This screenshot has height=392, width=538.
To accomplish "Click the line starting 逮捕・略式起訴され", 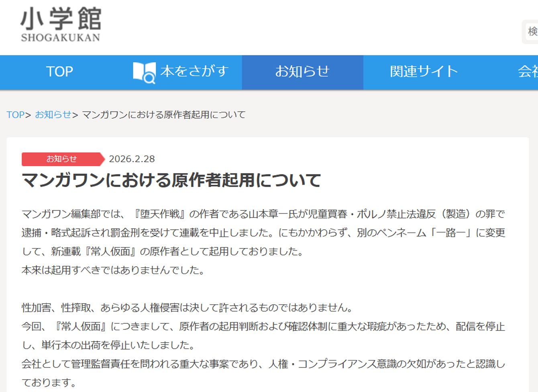I will pyautogui.click(x=263, y=233).
